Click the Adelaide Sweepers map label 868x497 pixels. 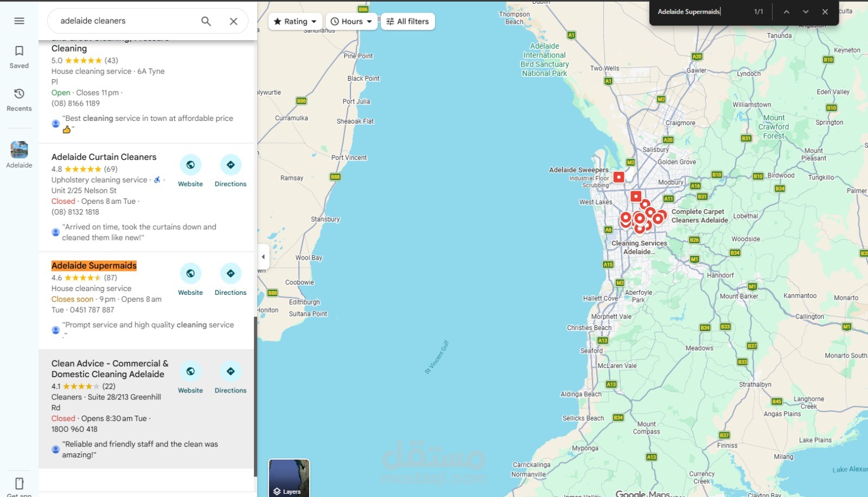coord(578,170)
